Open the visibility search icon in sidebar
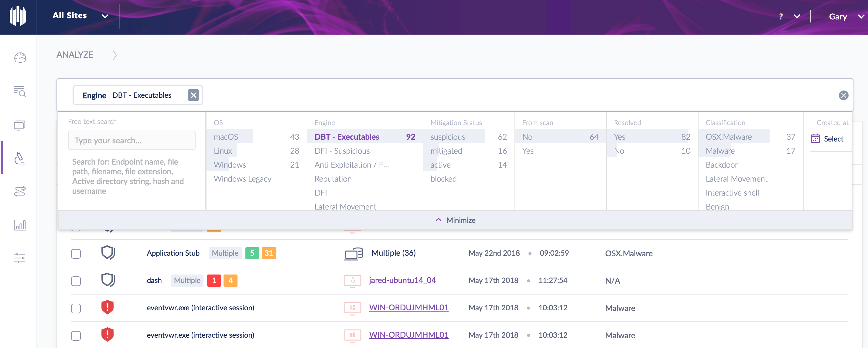This screenshot has width=868, height=348. [x=20, y=91]
